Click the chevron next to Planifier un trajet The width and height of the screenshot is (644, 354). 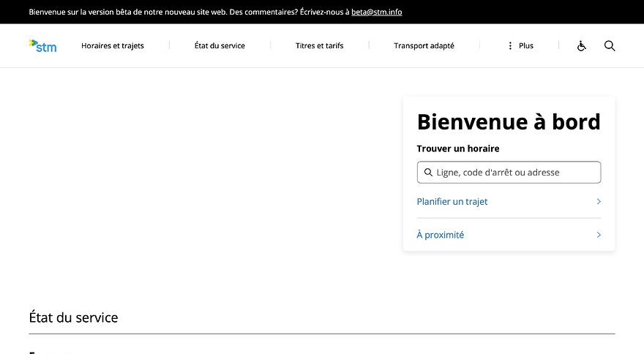[x=599, y=201]
